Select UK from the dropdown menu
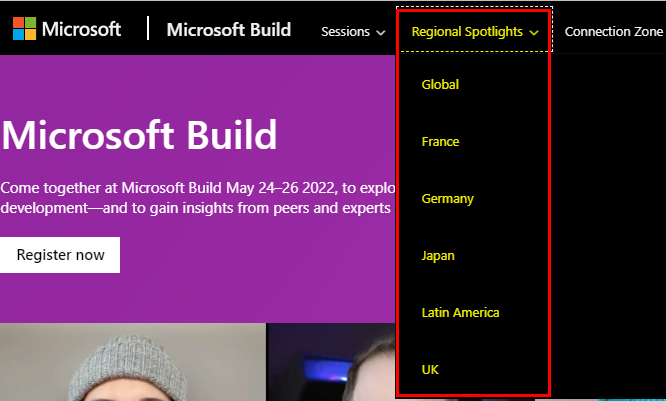666x401 pixels. pyautogui.click(x=430, y=370)
